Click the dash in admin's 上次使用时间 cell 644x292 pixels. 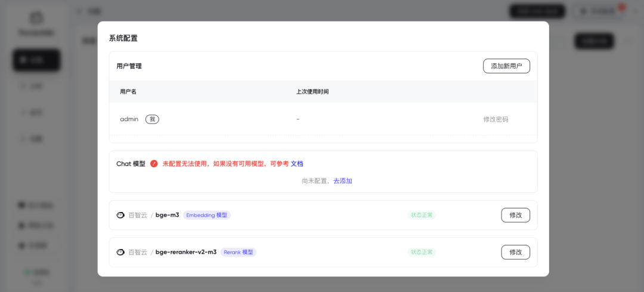(298, 119)
